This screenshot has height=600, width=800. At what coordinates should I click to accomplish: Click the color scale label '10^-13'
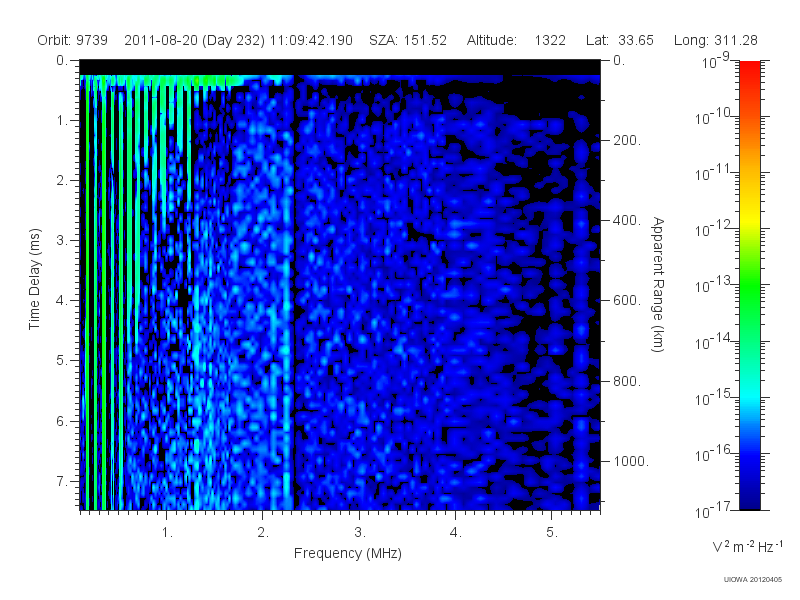pyautogui.click(x=713, y=285)
